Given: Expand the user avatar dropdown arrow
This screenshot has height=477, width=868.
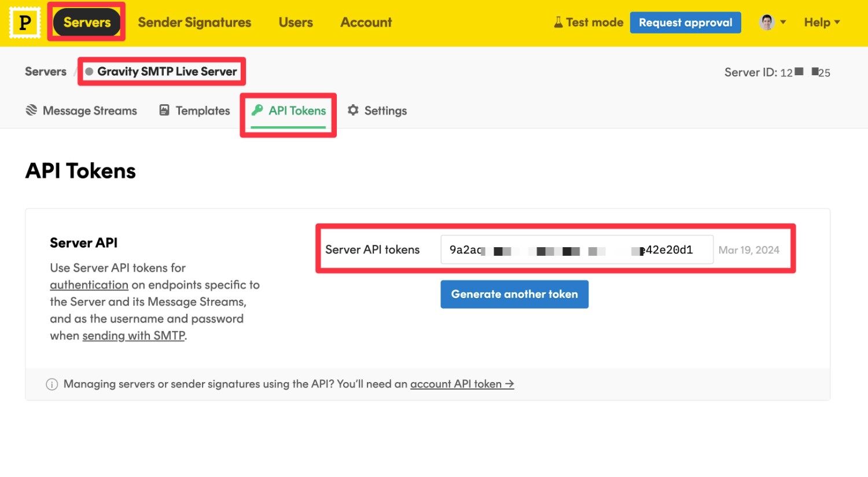Looking at the screenshot, I should tap(783, 23).
